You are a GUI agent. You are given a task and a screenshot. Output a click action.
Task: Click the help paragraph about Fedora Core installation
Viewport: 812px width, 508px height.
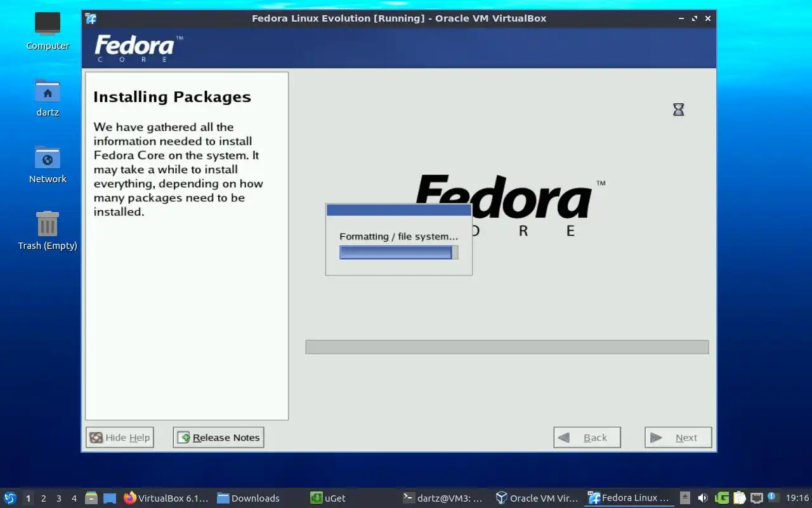click(178, 170)
